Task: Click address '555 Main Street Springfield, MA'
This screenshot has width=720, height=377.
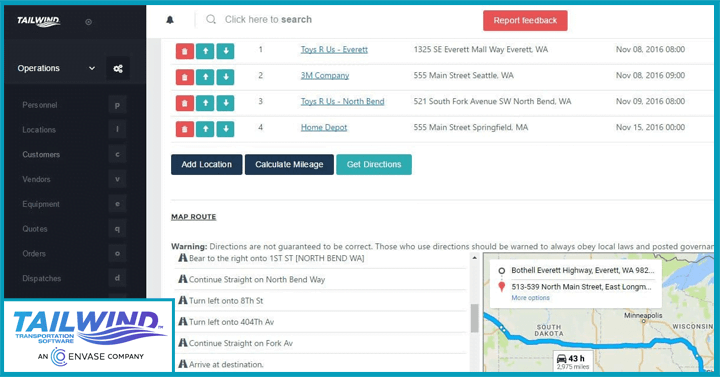Action: (x=471, y=128)
